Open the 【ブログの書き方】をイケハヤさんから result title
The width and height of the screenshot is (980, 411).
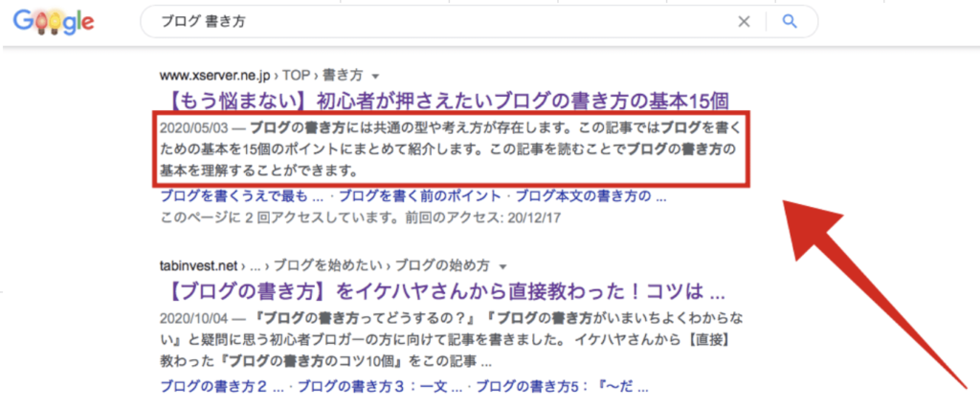tap(442, 290)
